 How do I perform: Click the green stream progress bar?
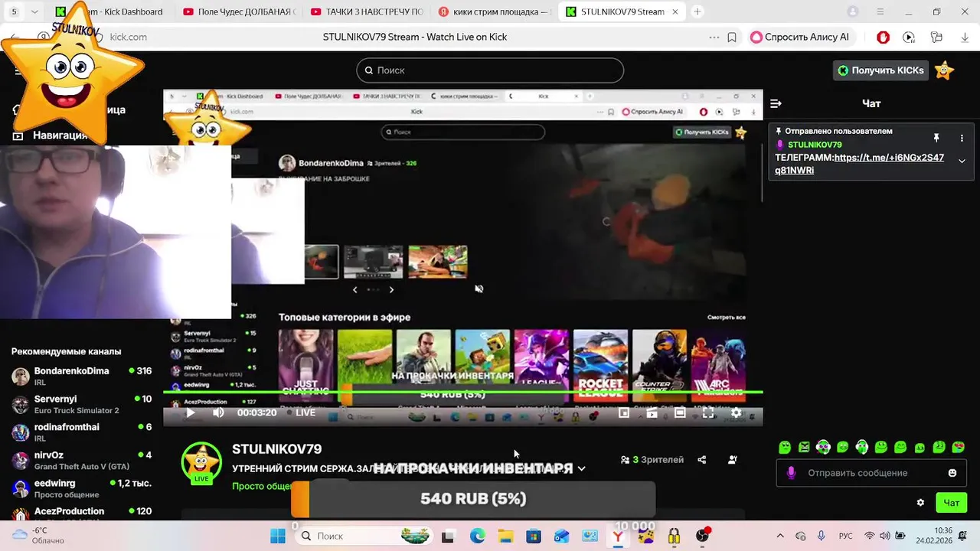pyautogui.click(x=463, y=393)
